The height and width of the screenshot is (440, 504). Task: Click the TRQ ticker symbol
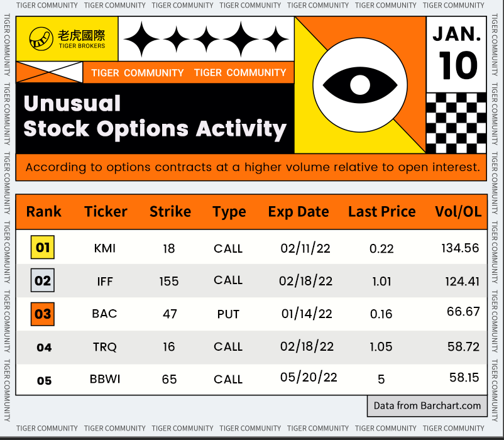[x=104, y=347]
